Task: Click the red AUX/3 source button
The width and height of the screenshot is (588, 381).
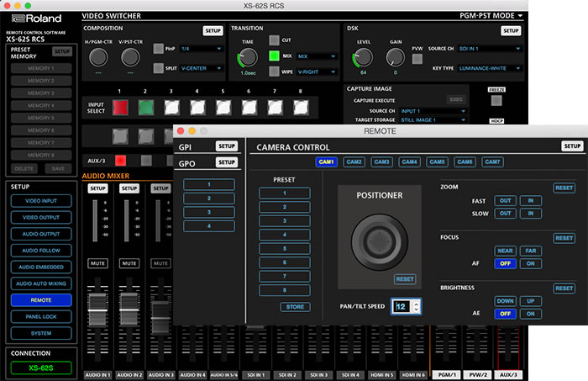Action: 120,161
